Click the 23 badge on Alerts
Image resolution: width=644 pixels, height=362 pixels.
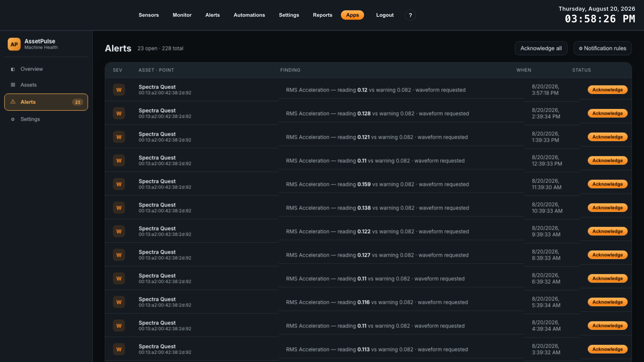click(77, 102)
